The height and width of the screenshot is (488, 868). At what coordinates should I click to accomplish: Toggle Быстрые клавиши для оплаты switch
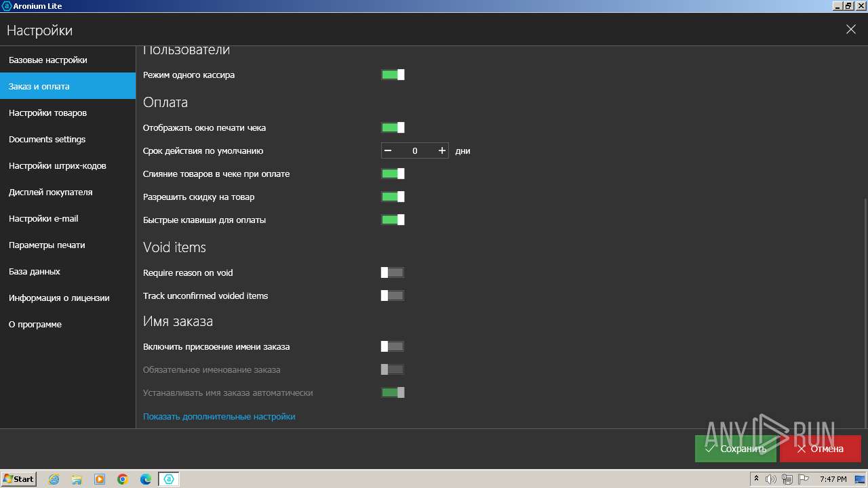click(393, 220)
